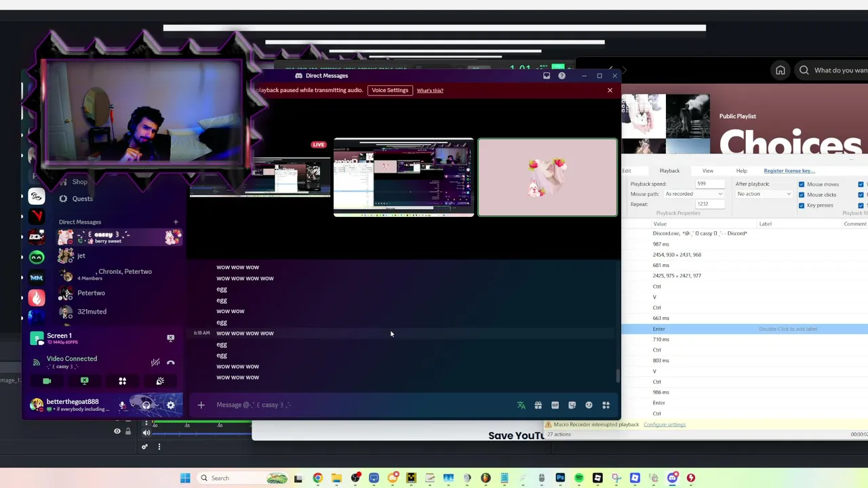
Task: Open direct message with jet
Action: pos(119,256)
